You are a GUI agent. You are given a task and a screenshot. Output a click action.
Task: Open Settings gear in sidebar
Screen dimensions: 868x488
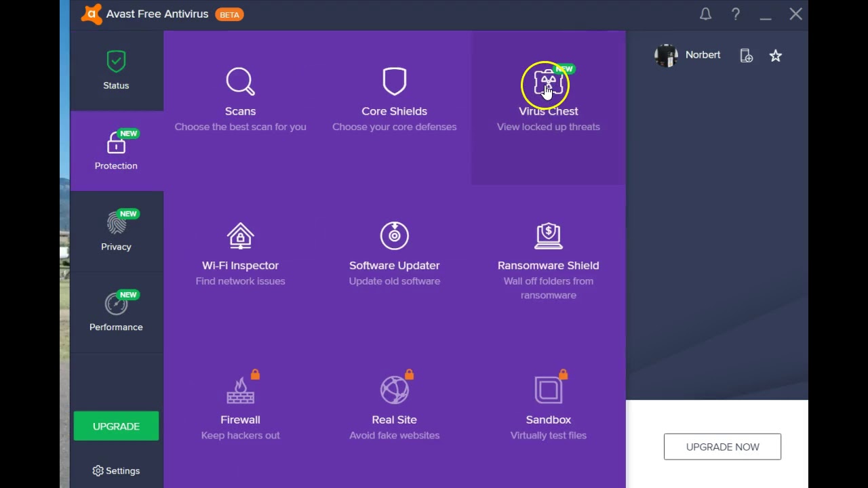[98, 470]
